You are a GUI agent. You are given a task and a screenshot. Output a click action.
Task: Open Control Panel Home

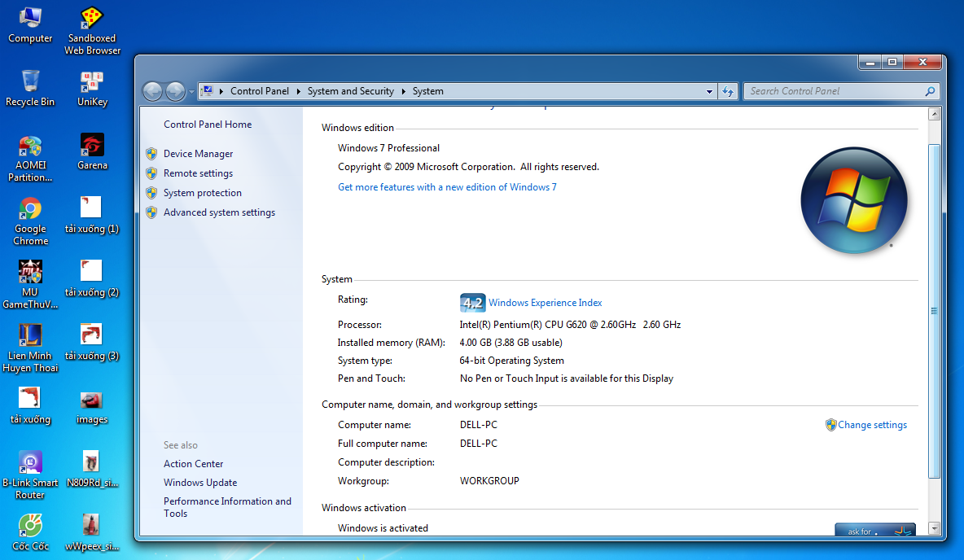[x=207, y=125]
